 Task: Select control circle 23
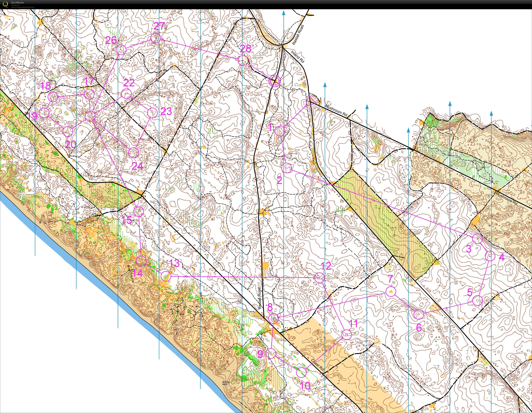coord(152,113)
